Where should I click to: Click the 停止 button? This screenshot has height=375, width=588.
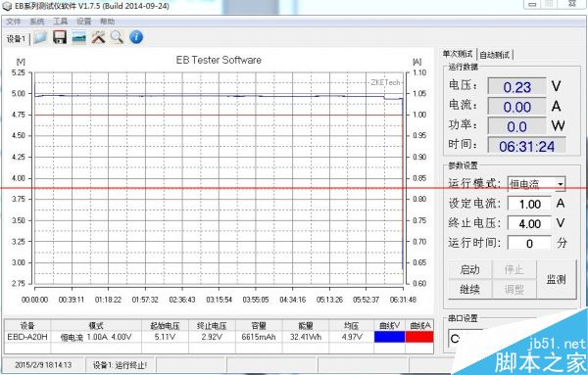pos(514,269)
